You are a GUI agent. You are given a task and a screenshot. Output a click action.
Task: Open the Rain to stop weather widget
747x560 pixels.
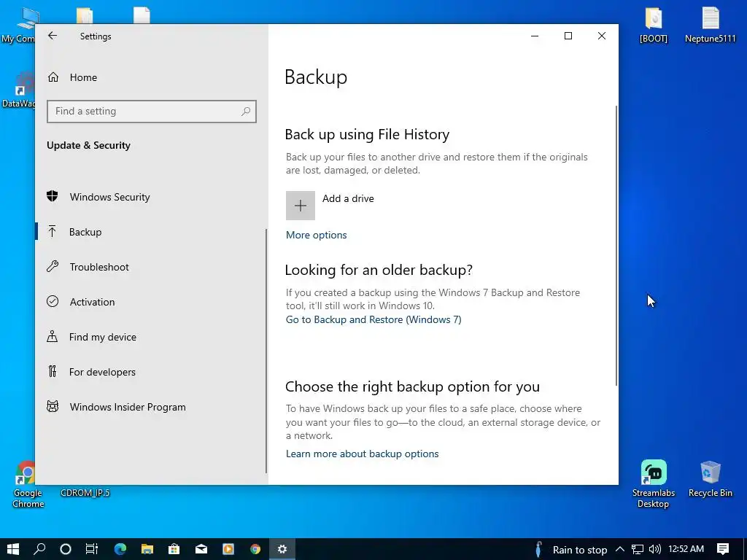(x=570, y=550)
